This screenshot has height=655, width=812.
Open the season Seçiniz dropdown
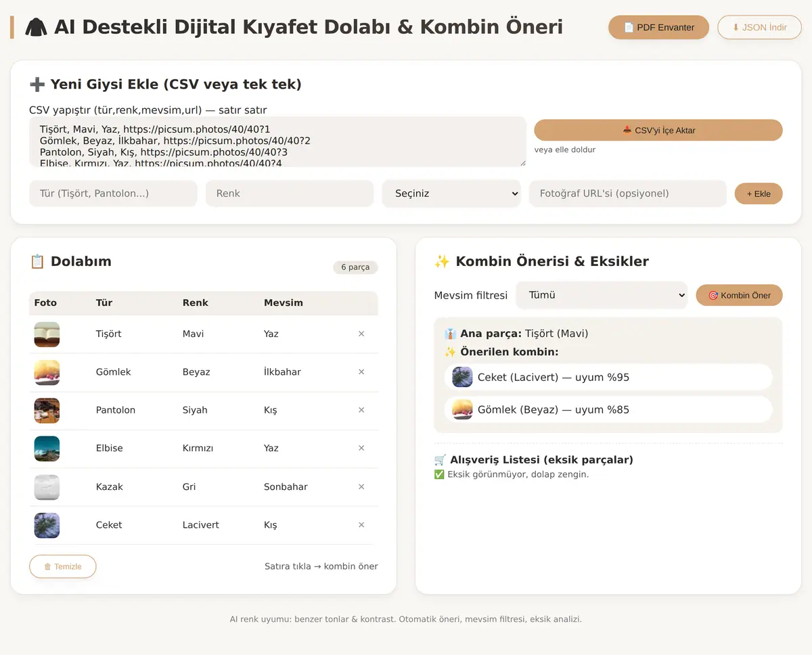[451, 194]
